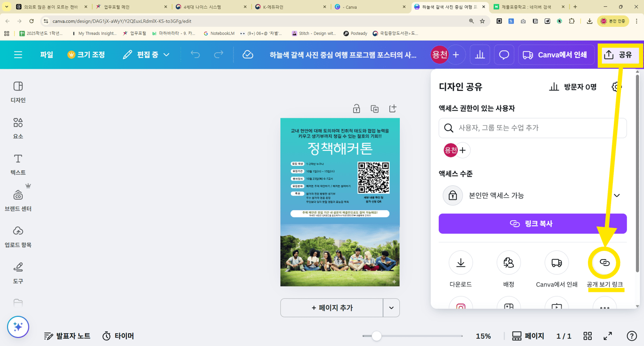This screenshot has width=644, height=346.
Task: Click the zoom slider handle
Action: click(x=376, y=336)
